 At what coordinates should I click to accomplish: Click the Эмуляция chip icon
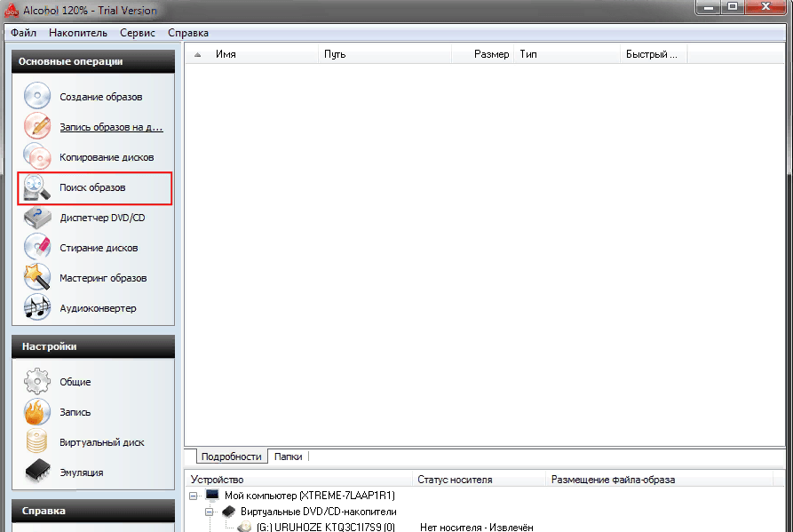pos(38,472)
